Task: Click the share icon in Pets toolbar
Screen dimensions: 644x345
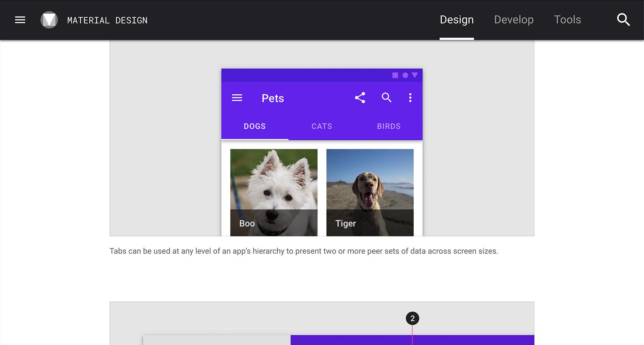Action: coord(360,98)
